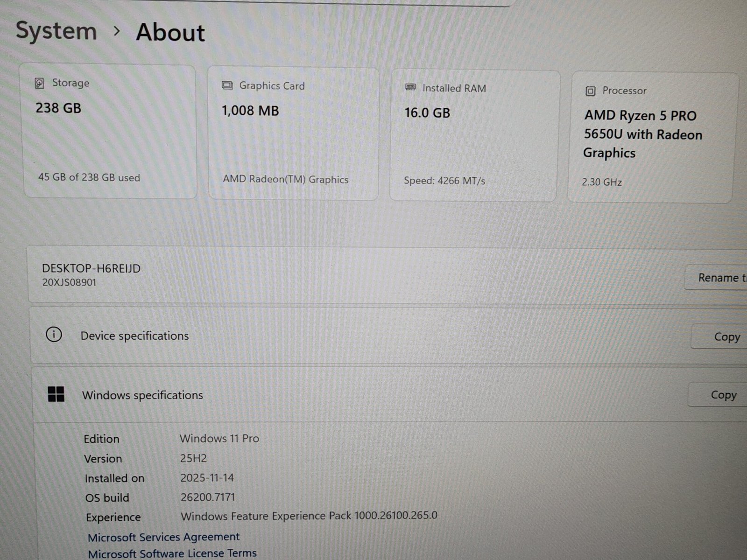Expand the Device specifications section
Image resolution: width=747 pixels, height=560 pixels.
tap(134, 336)
